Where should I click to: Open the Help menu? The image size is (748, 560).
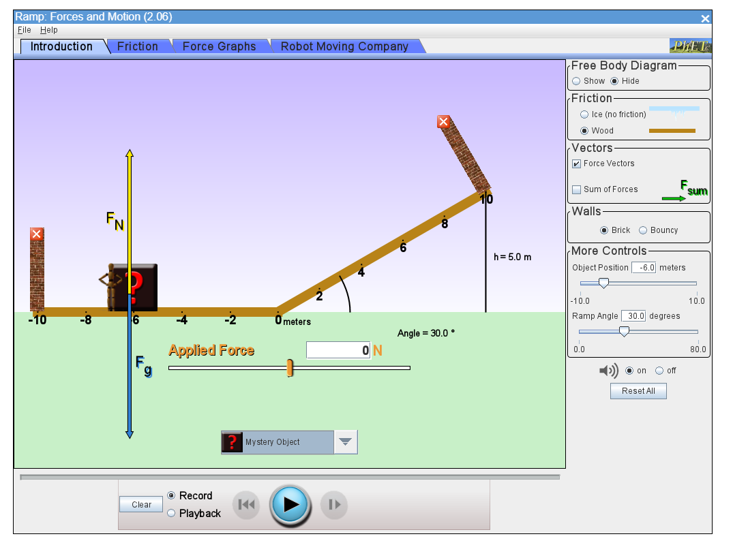tap(48, 30)
